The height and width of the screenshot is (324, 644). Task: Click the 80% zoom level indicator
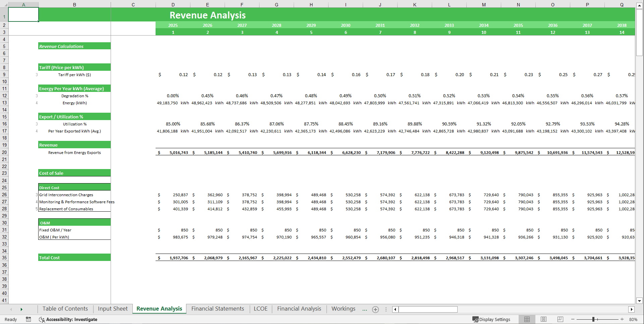pyautogui.click(x=633, y=319)
